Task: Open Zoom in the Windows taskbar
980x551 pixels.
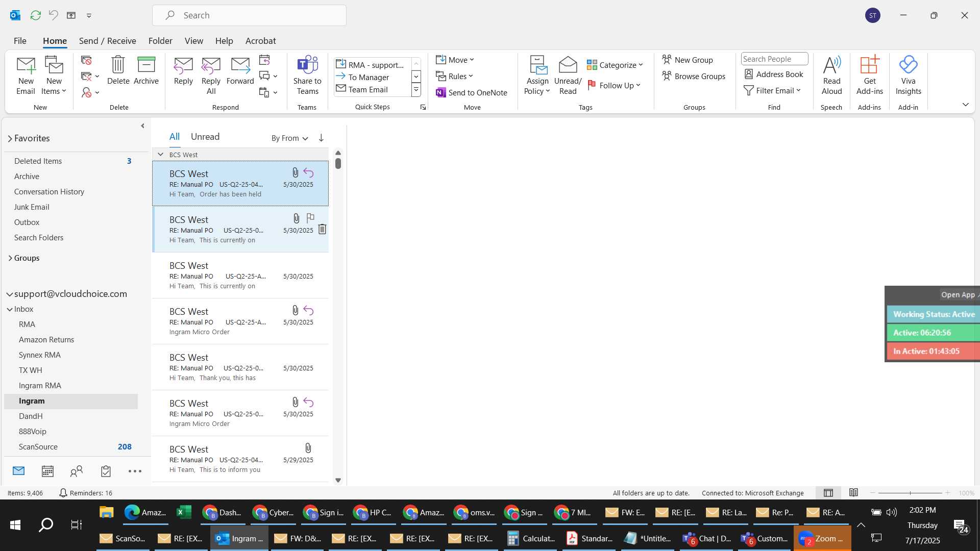Action: click(822, 538)
